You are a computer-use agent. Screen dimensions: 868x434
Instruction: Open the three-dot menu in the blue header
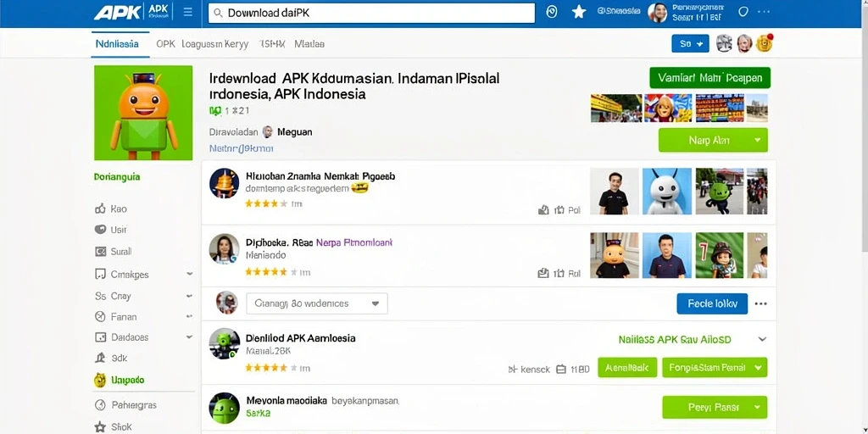coord(764,12)
